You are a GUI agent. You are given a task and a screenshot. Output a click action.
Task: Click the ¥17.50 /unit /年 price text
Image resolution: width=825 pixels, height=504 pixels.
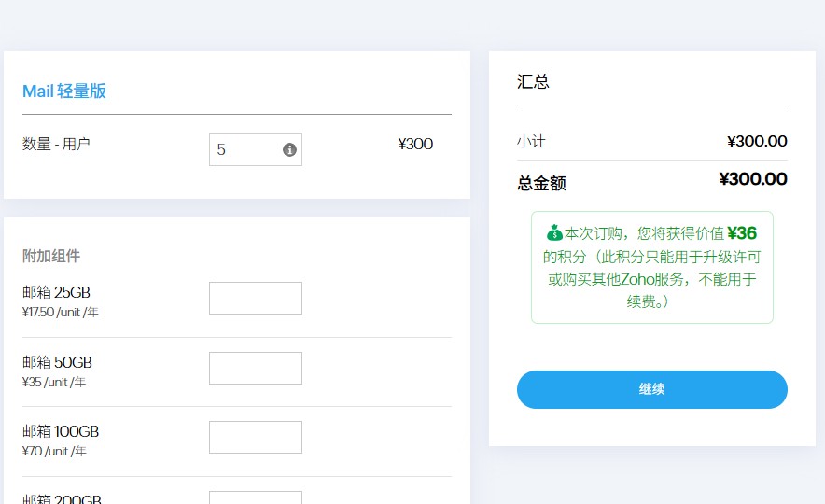(60, 312)
